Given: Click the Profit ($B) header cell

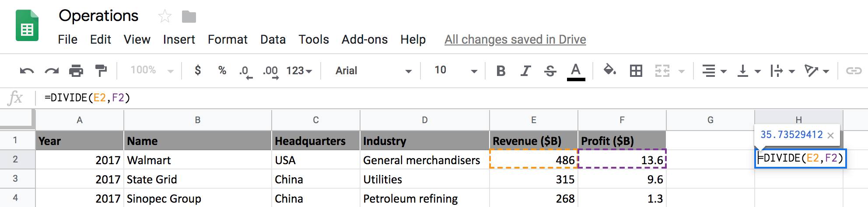Looking at the screenshot, I should pos(622,141).
